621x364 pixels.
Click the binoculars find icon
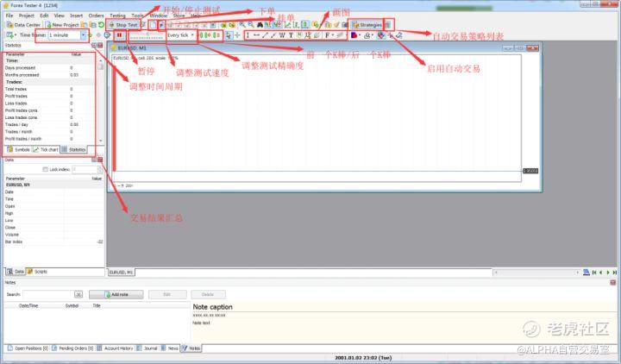click(x=260, y=25)
